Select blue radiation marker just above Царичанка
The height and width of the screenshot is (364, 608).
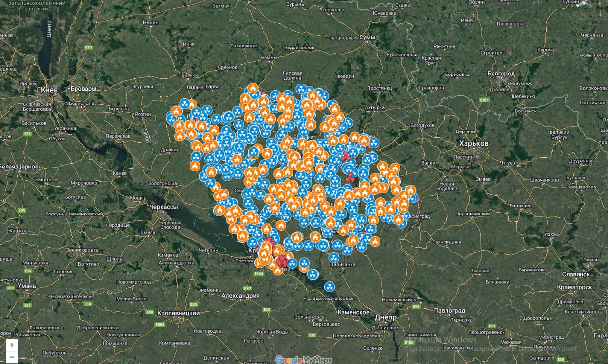point(334,258)
